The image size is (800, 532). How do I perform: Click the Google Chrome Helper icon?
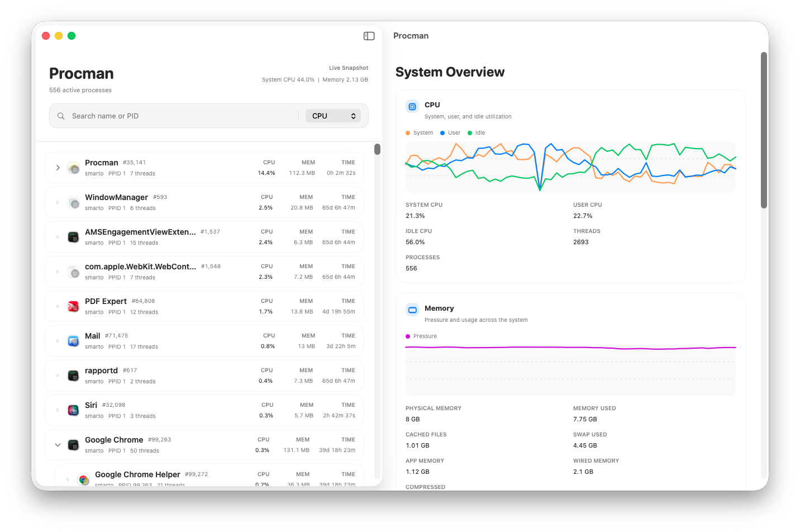point(83,479)
